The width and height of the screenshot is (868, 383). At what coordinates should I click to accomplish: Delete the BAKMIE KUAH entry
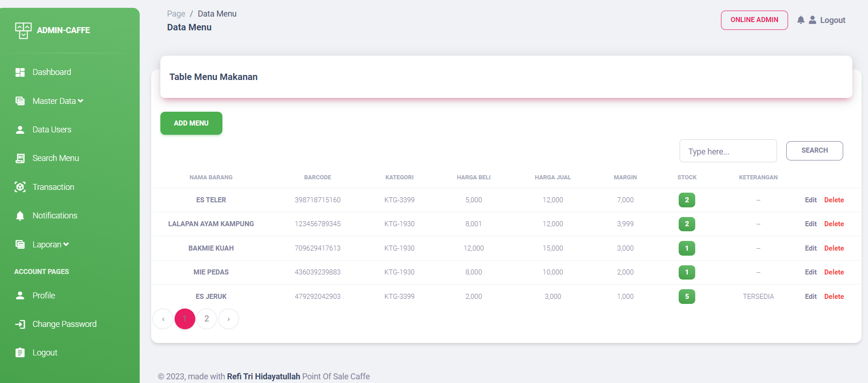tap(834, 248)
